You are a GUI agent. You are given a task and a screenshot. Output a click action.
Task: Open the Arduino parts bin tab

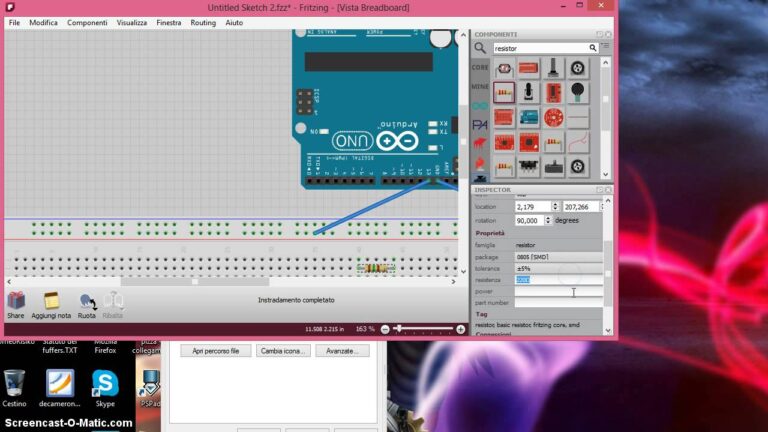point(480,106)
